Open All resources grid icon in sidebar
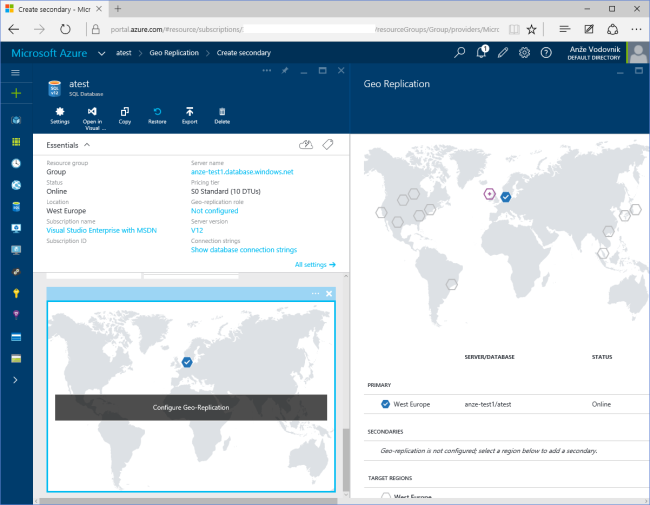Screen dimensions: 650x505 (16, 142)
